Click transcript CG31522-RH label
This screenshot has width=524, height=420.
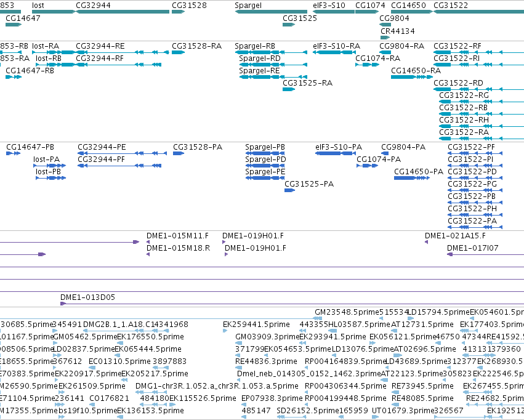464,119
